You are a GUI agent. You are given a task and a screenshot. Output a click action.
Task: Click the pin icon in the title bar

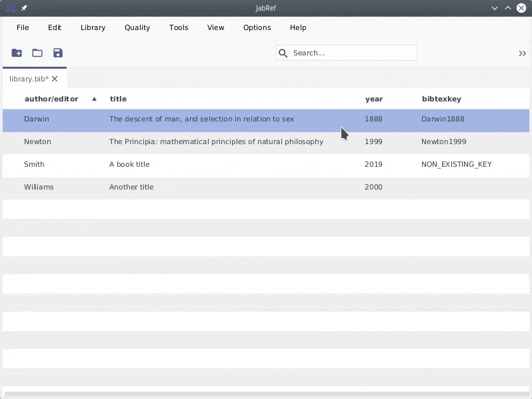click(24, 8)
